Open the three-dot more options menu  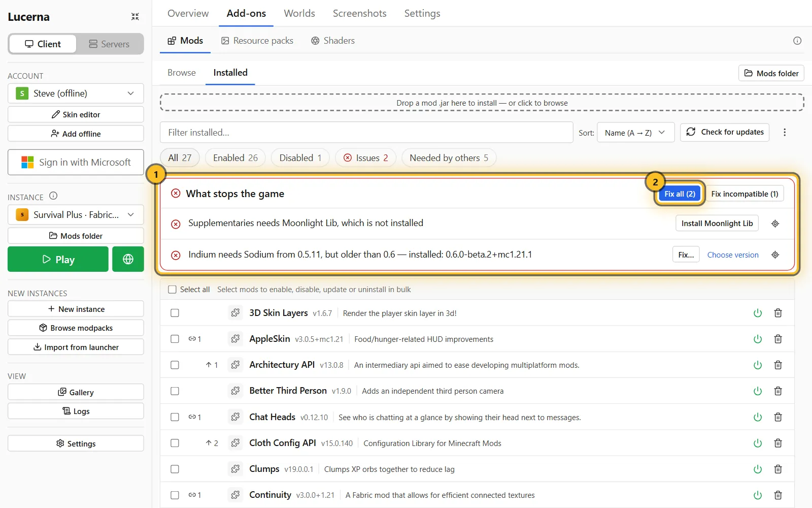click(x=785, y=132)
